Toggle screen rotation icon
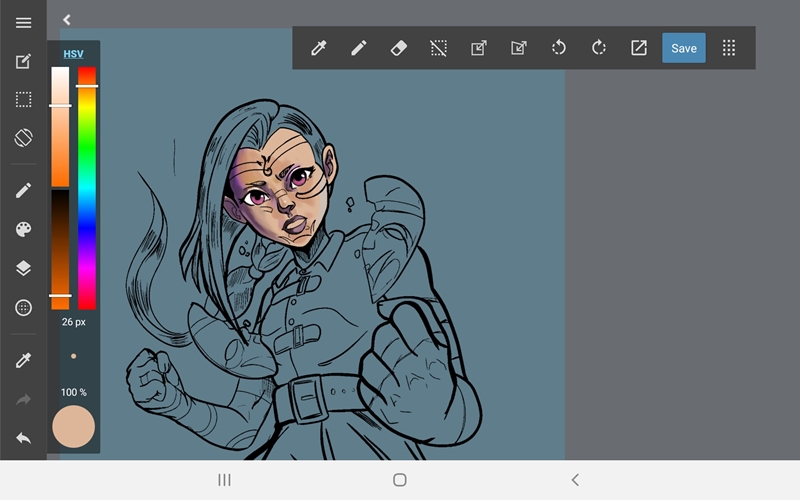Screen dimensions: 800x500 (x=23, y=138)
